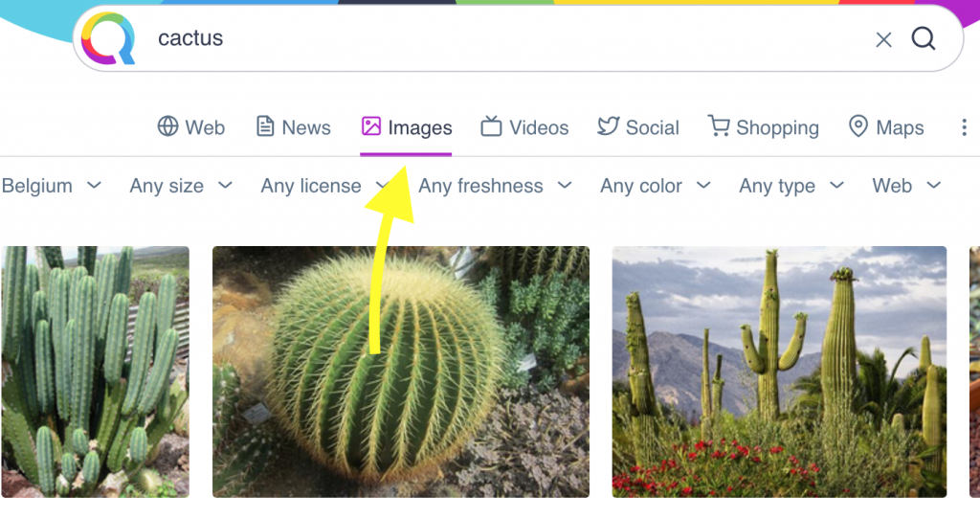Screen dimensions: 980x519
Task: Open the News tab
Action: click(293, 127)
